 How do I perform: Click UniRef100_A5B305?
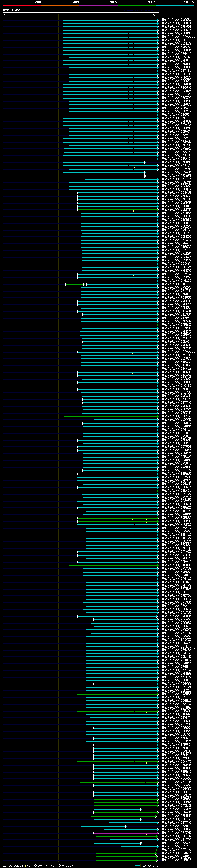tap(176, 457)
